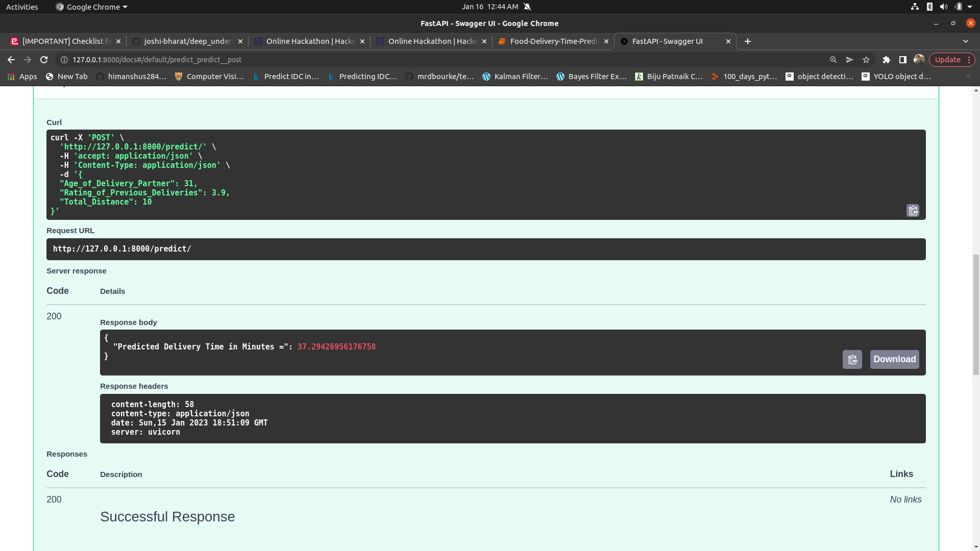Click the back navigation arrow
Viewport: 980px width, 551px height.
click(x=11, y=60)
